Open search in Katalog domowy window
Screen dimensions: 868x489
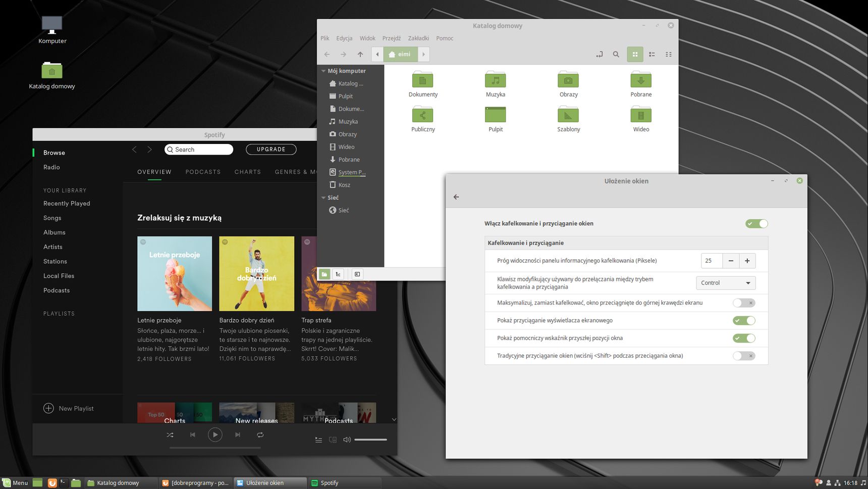point(616,54)
